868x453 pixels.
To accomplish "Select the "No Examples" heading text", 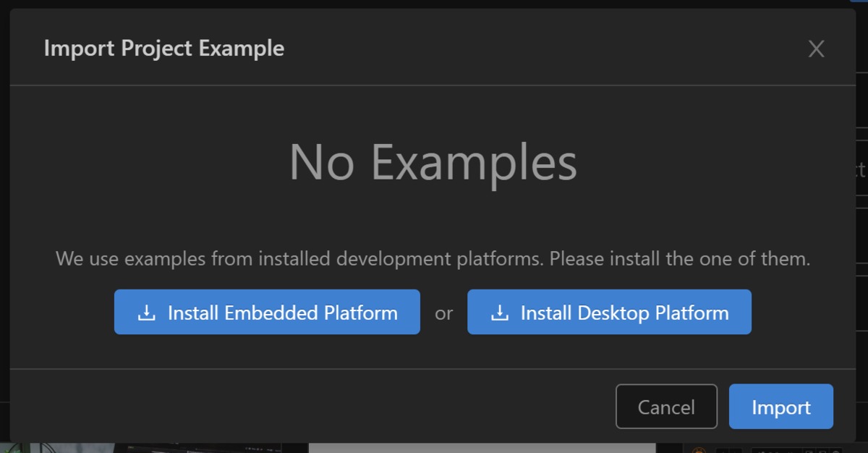I will (x=433, y=163).
